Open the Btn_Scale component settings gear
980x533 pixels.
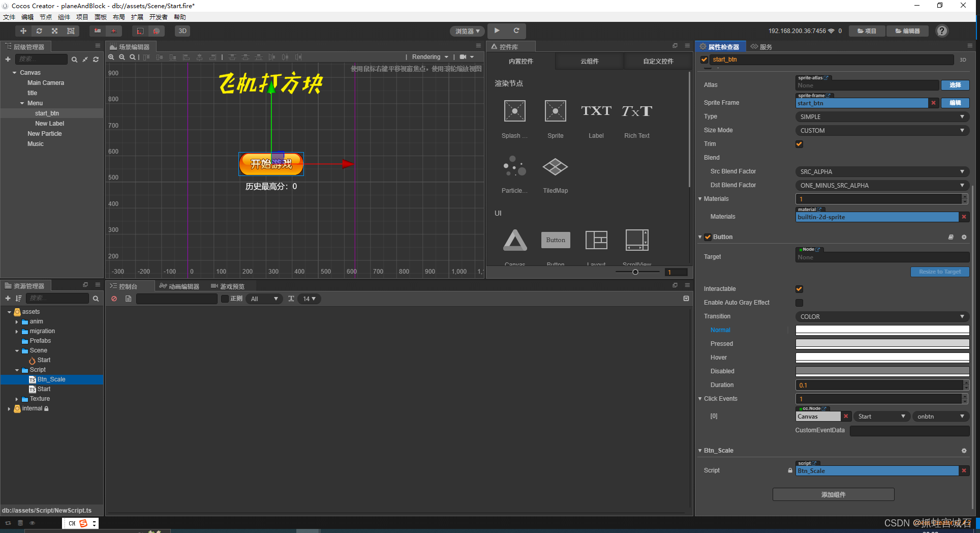tap(964, 451)
